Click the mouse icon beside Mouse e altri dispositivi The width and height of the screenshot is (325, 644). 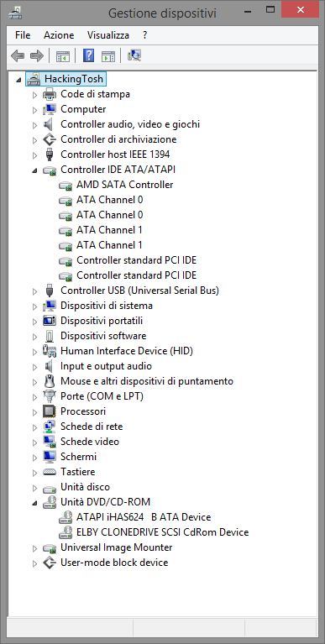point(50,381)
